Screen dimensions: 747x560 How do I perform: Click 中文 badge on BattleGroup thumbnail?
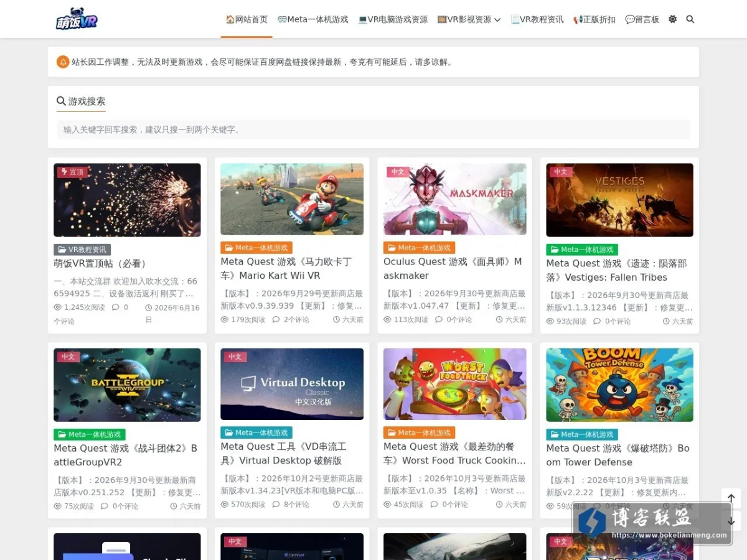pyautogui.click(x=68, y=357)
